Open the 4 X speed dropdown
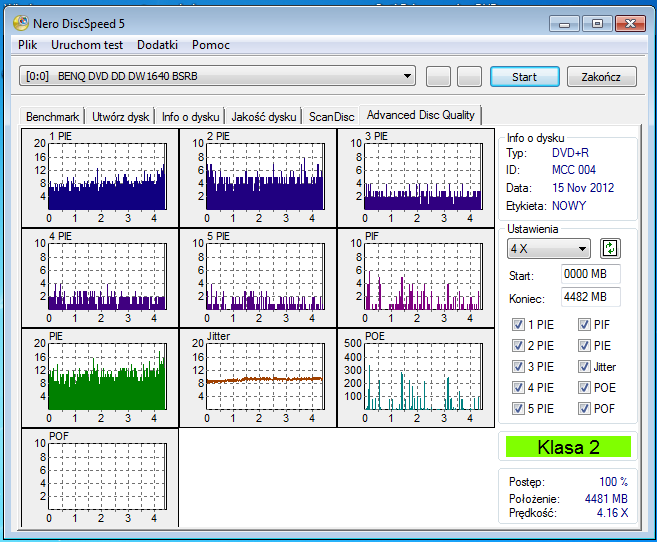The image size is (657, 542). click(548, 249)
